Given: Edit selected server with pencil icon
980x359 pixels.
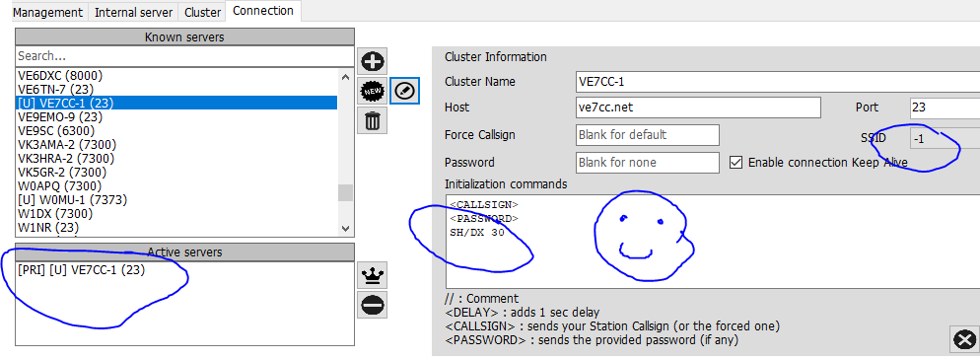Looking at the screenshot, I should [404, 92].
